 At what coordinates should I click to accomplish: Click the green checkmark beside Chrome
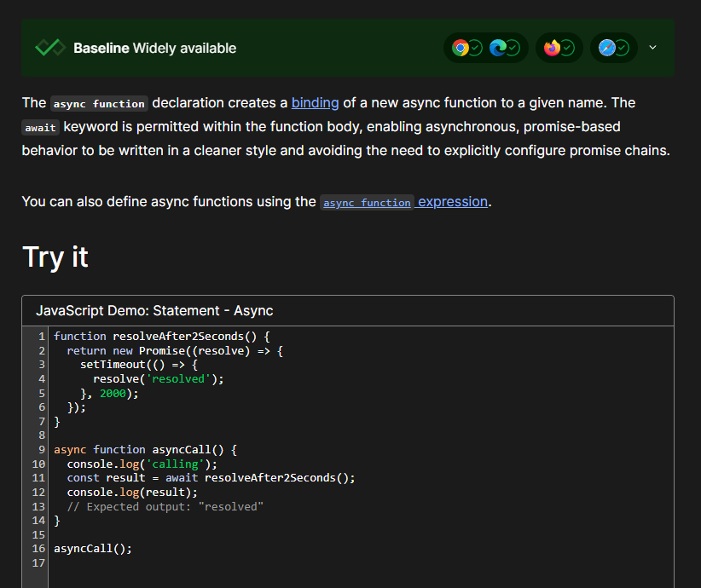pos(476,48)
